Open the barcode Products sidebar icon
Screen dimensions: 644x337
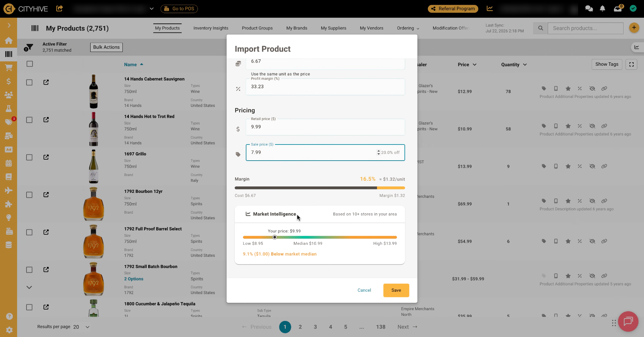coord(9,54)
